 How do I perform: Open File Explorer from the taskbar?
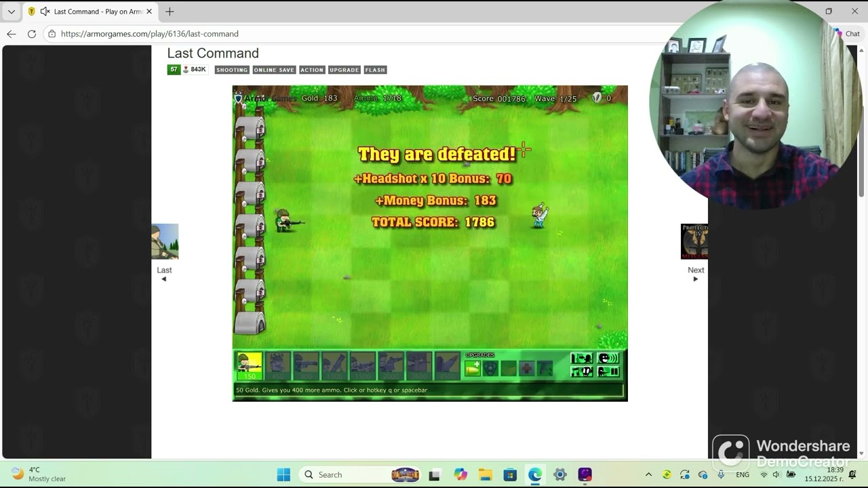(x=486, y=474)
